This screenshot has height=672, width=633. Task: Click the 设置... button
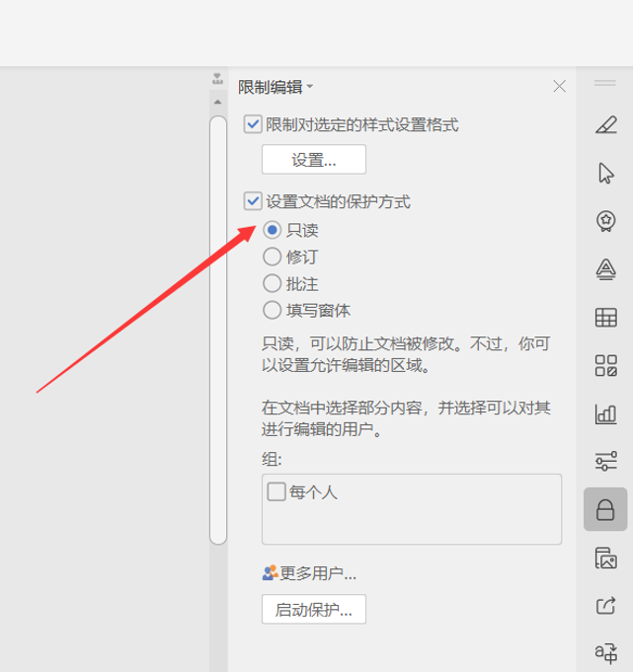314,160
